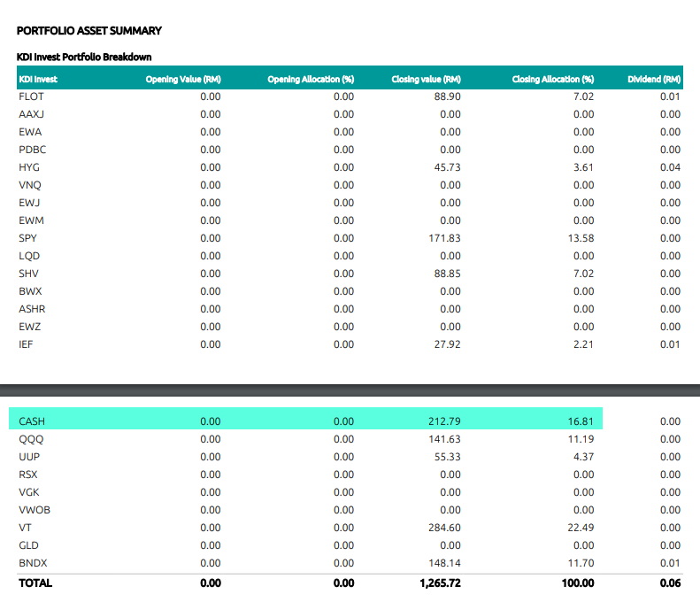
Task: Click the KDI Invest column header
Action: point(38,79)
